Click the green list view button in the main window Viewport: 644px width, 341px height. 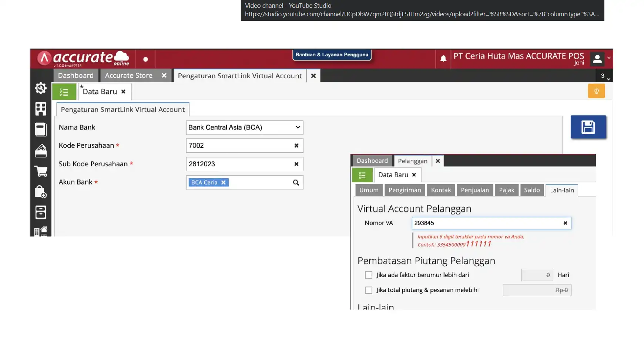pyautogui.click(x=64, y=92)
